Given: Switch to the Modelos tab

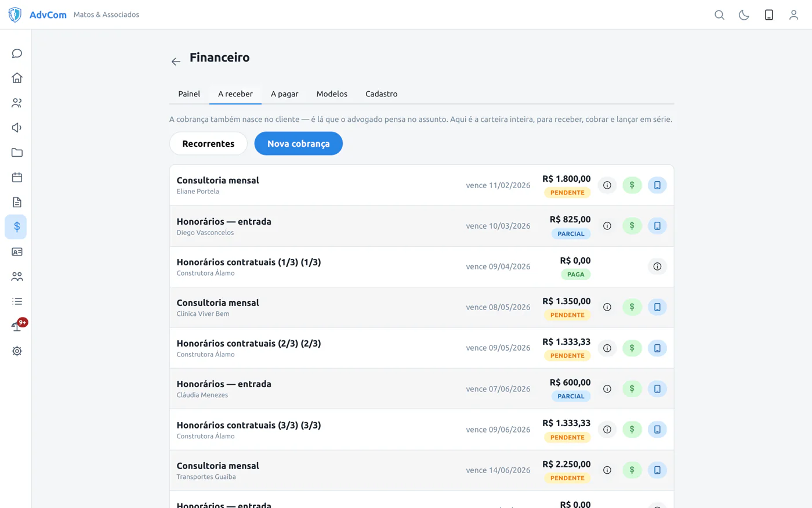Looking at the screenshot, I should [332, 93].
